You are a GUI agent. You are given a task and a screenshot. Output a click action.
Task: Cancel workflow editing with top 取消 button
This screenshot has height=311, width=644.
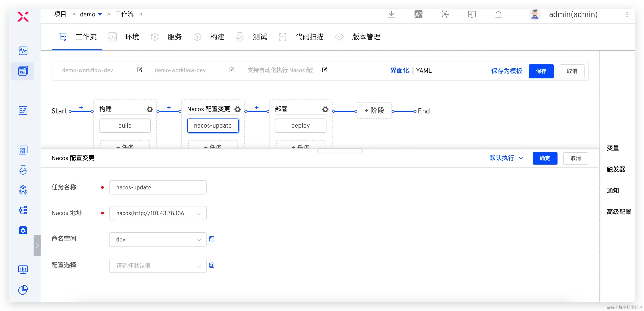[x=572, y=71]
